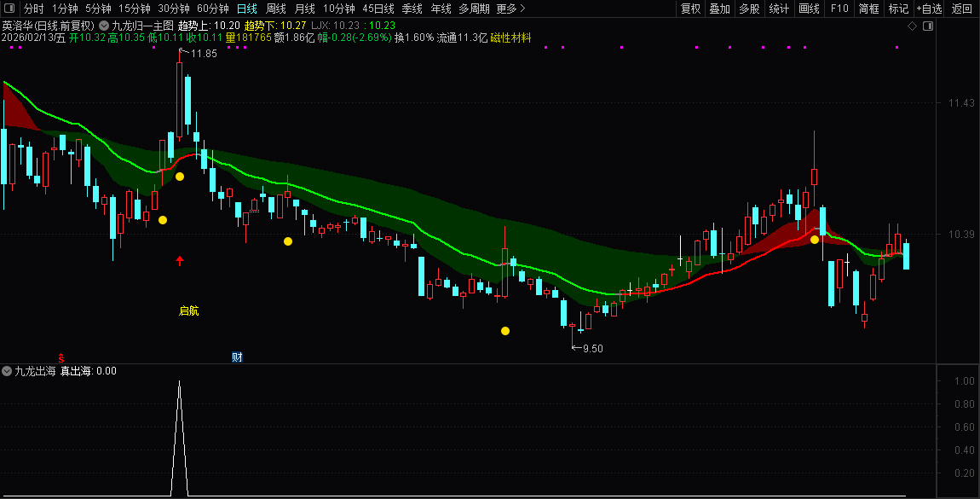Image resolution: width=980 pixels, height=499 pixels.
Task: Select the 月线 monthly period tab
Action: click(304, 9)
